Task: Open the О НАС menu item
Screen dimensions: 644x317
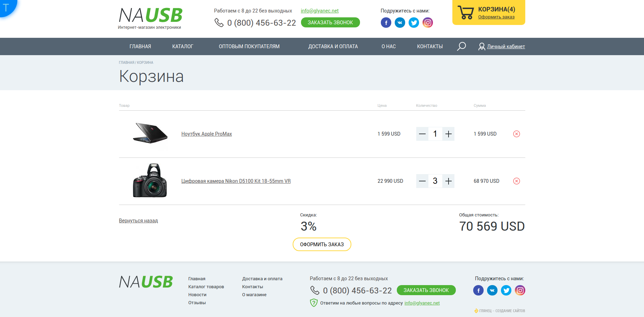Action: (x=388, y=46)
